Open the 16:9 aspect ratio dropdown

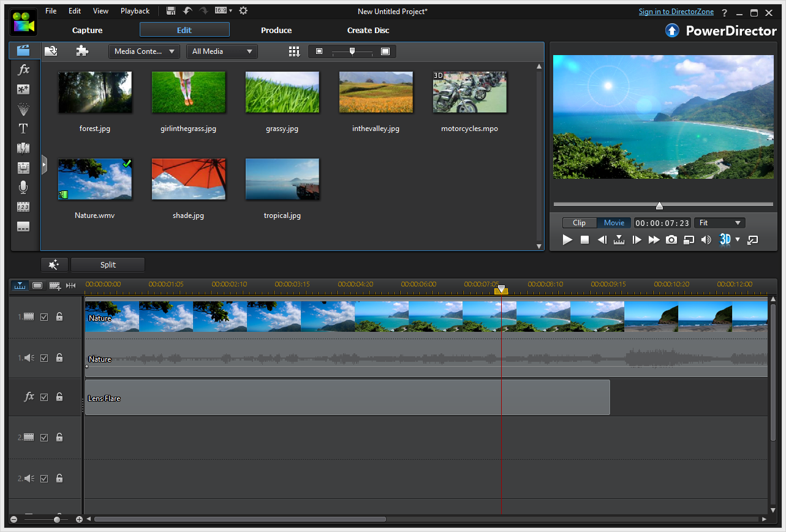(x=223, y=10)
